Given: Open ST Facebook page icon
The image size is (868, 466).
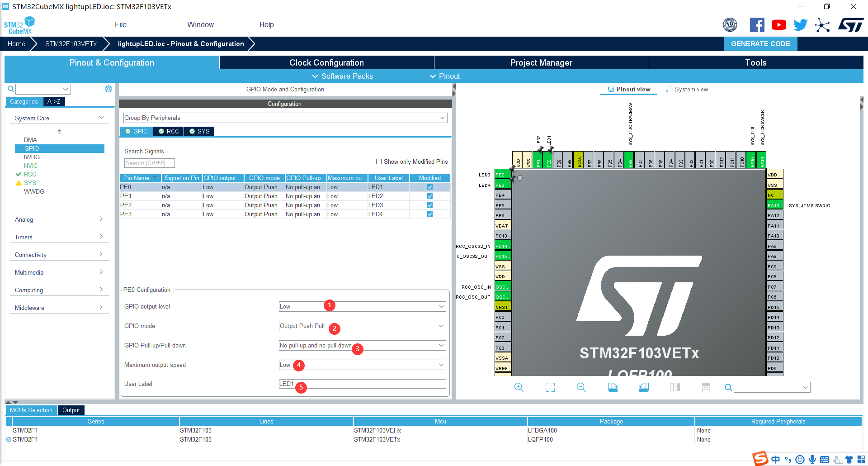Looking at the screenshot, I should (x=757, y=25).
